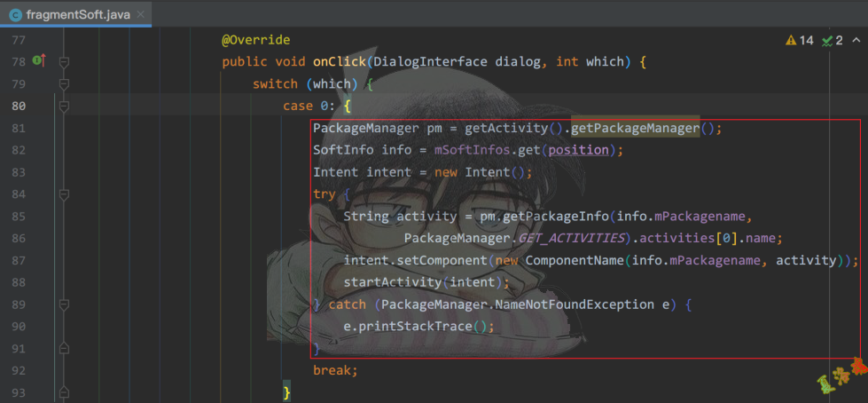Click the implemented-method gutter icon on line 78
The width and height of the screenshot is (868, 403).
38,61
